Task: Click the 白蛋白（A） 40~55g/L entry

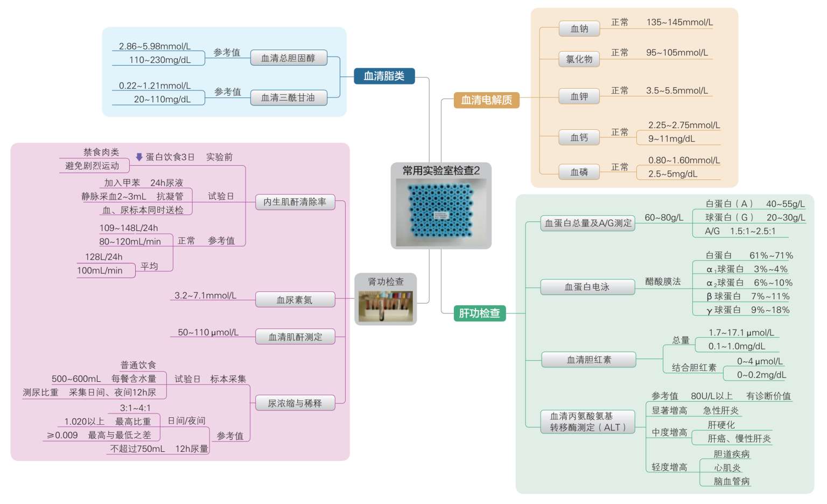Action: coord(755,204)
